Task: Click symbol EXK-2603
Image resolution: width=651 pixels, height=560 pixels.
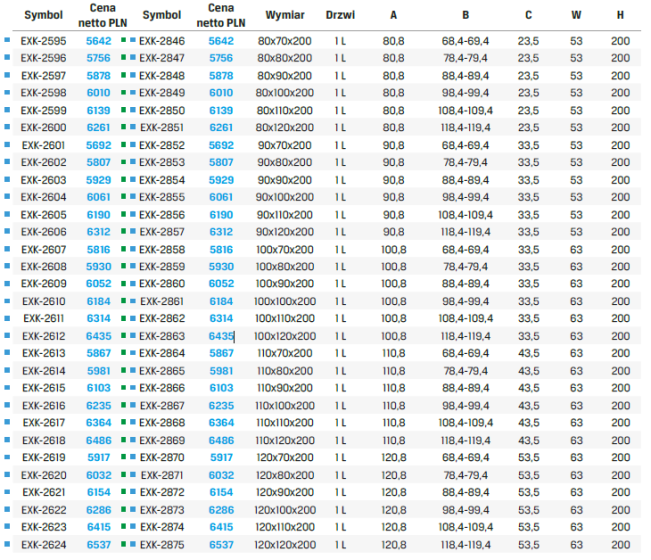Action: point(43,181)
